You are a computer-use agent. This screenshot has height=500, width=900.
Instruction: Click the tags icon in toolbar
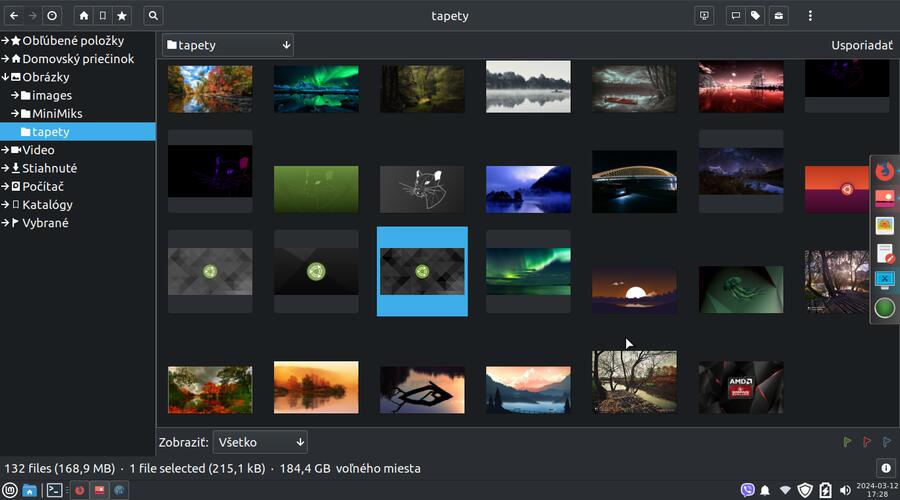coord(756,16)
